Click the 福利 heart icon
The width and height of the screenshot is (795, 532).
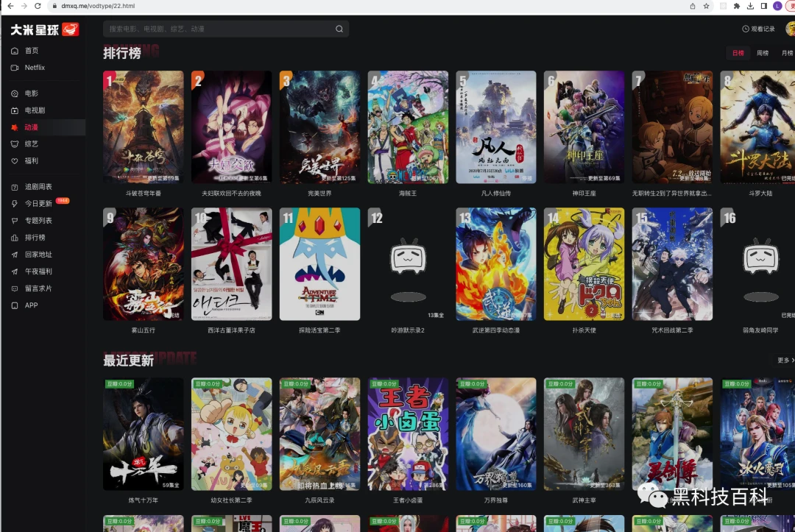pos(15,160)
